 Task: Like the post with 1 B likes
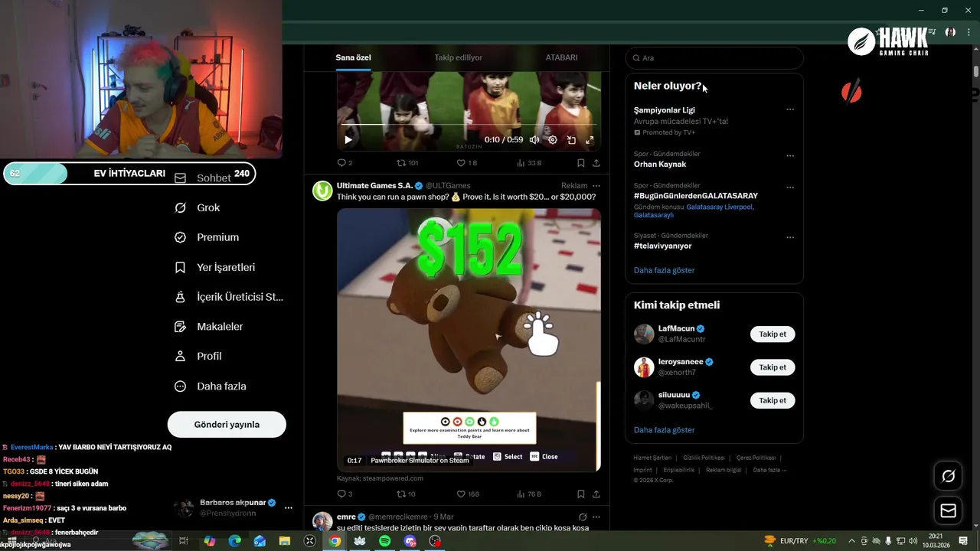pyautogui.click(x=466, y=163)
